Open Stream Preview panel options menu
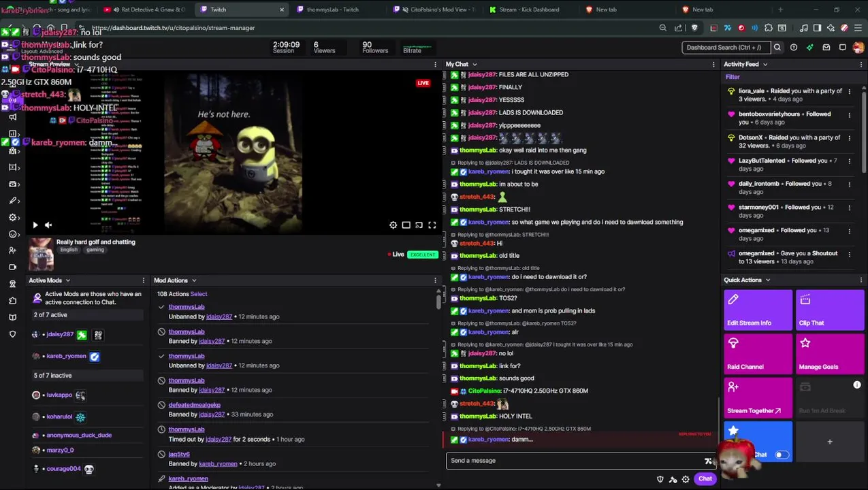 [x=435, y=65]
